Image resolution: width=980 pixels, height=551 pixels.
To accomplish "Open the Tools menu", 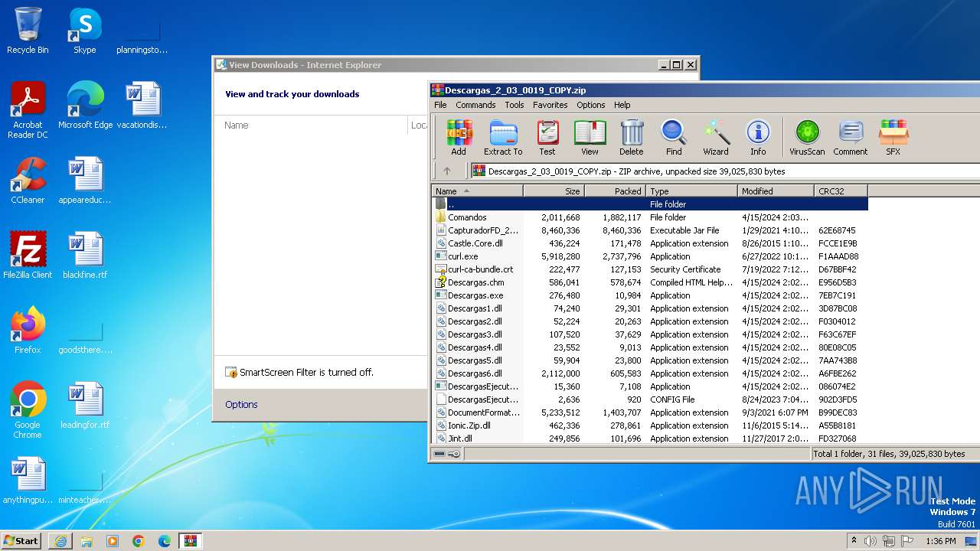I will pos(514,105).
